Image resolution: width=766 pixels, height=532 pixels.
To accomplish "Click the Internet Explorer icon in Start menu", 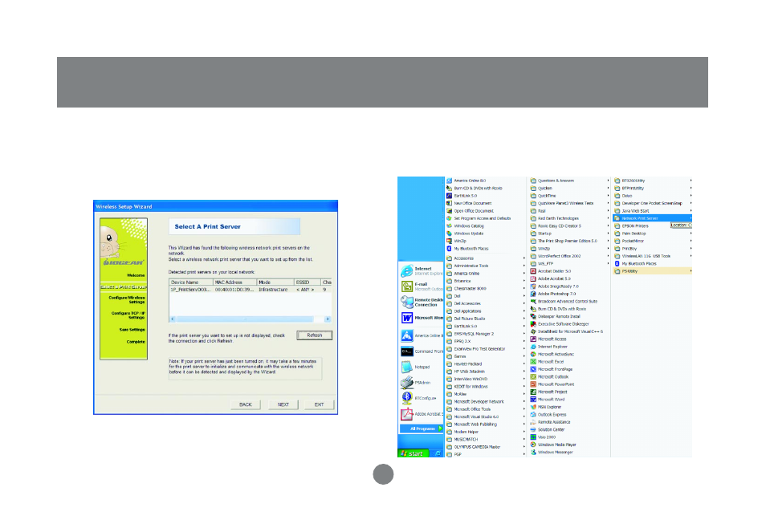I will click(x=406, y=271).
